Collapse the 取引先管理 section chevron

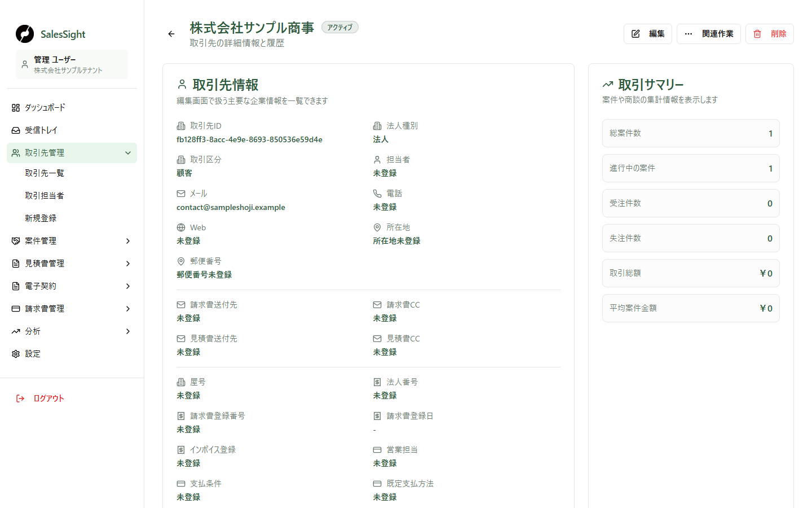point(128,153)
